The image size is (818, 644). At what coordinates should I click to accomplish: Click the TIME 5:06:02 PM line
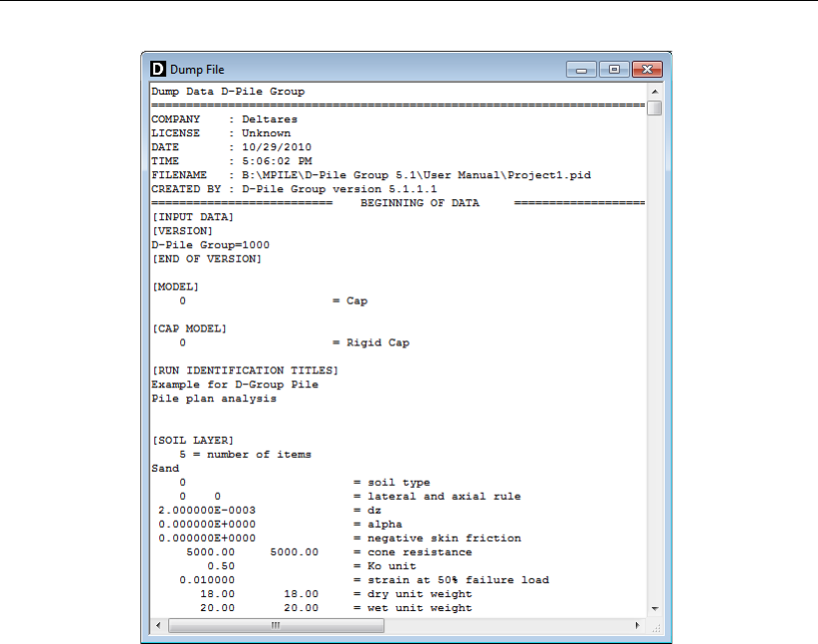(x=232, y=161)
